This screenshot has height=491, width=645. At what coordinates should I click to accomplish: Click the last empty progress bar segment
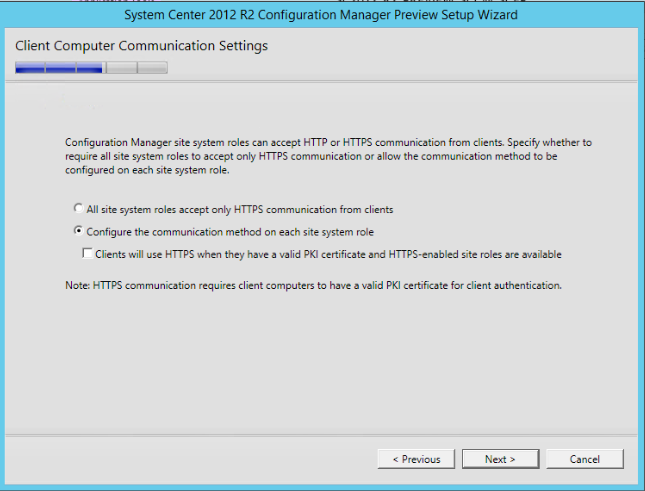[x=152, y=69]
